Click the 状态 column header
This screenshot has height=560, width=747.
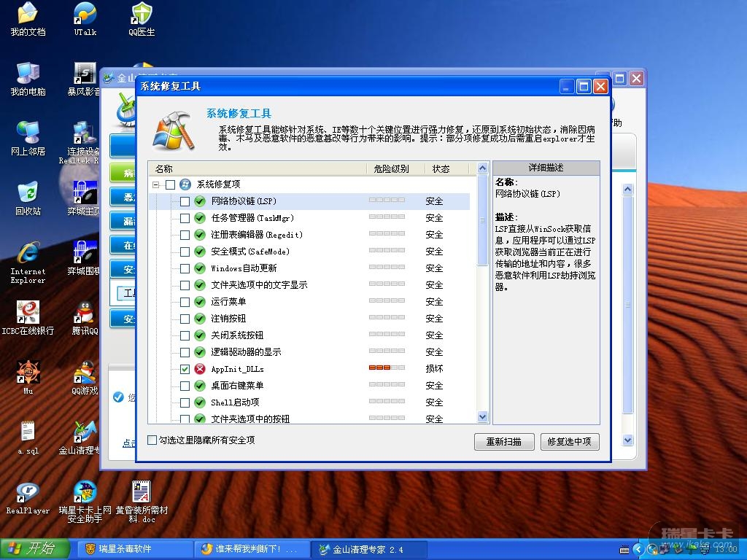(446, 168)
